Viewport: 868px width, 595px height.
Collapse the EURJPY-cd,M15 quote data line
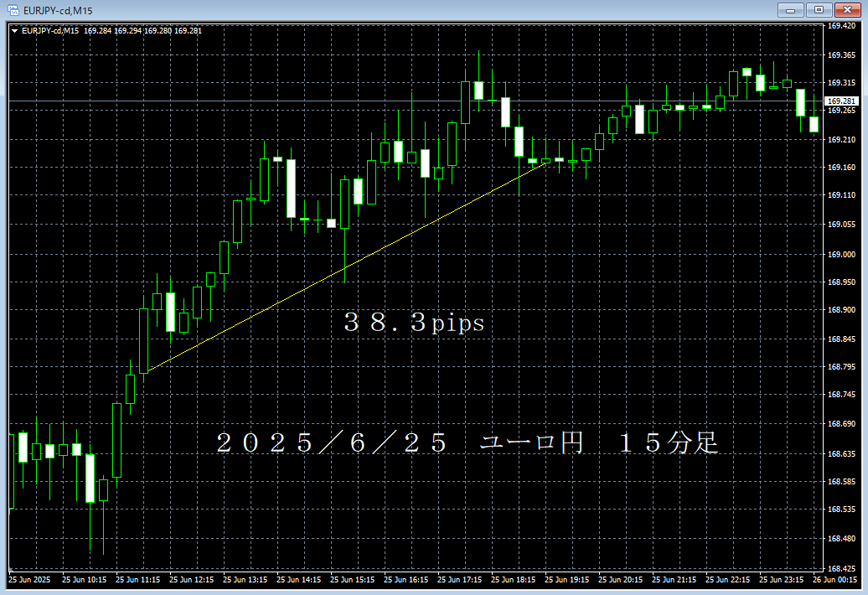(x=14, y=30)
